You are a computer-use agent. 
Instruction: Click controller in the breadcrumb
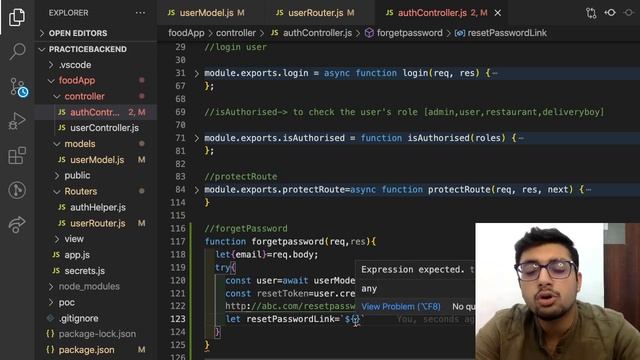tap(236, 33)
